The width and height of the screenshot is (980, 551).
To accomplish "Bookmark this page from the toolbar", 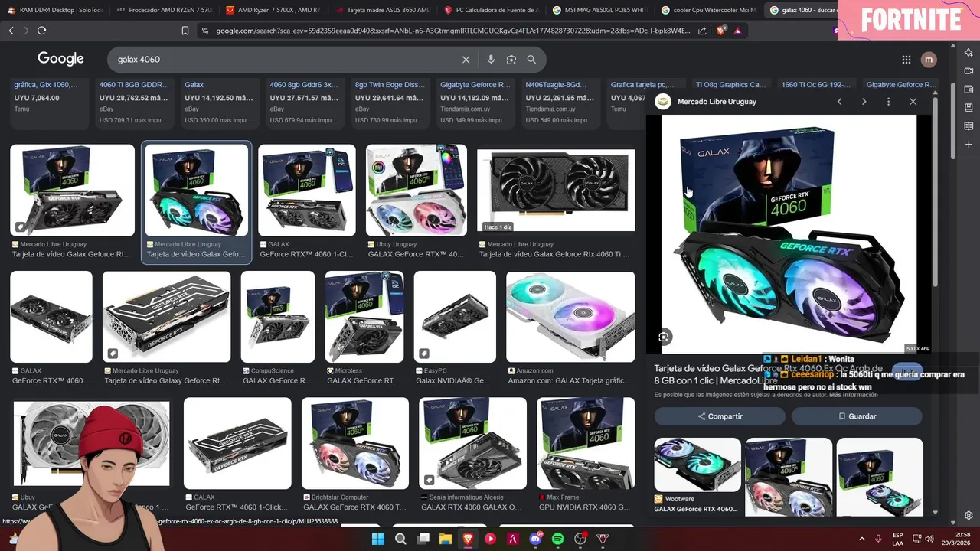I will pyautogui.click(x=185, y=31).
